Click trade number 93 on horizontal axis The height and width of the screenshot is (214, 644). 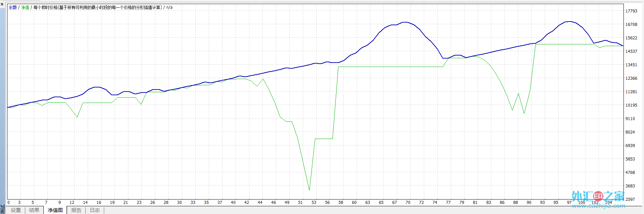pos(542,203)
